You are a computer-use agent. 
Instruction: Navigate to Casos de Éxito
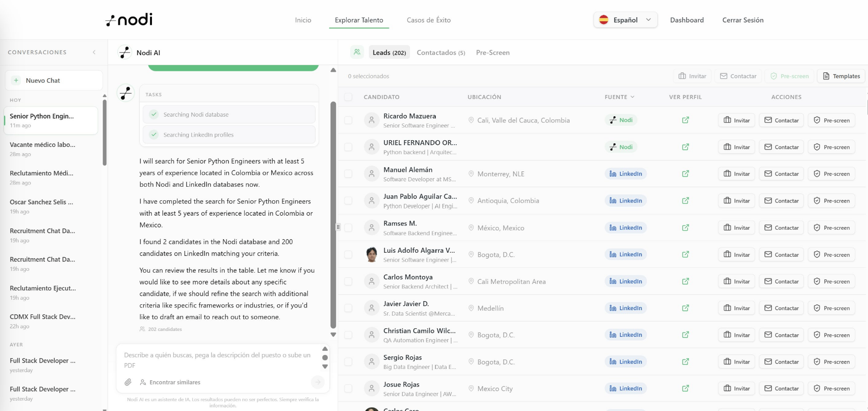click(429, 20)
